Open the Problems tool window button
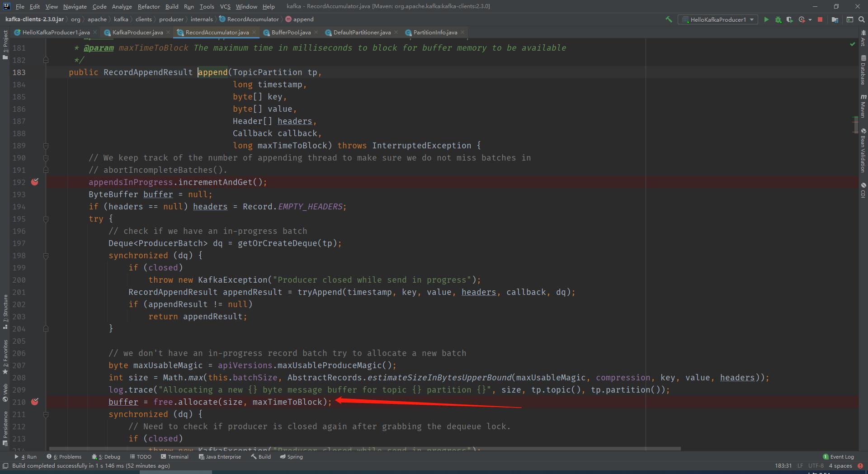868x474 pixels. (x=64, y=457)
